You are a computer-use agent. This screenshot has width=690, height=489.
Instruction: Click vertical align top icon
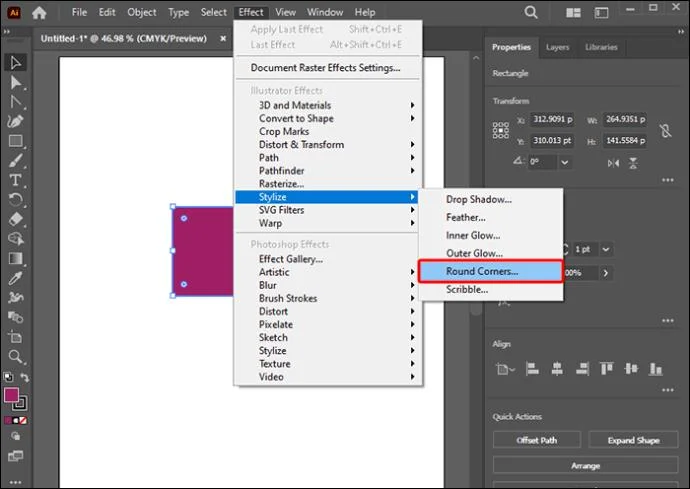click(606, 368)
